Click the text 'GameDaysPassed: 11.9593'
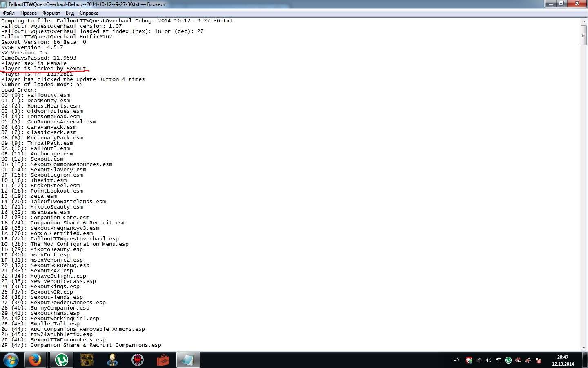 [x=39, y=58]
